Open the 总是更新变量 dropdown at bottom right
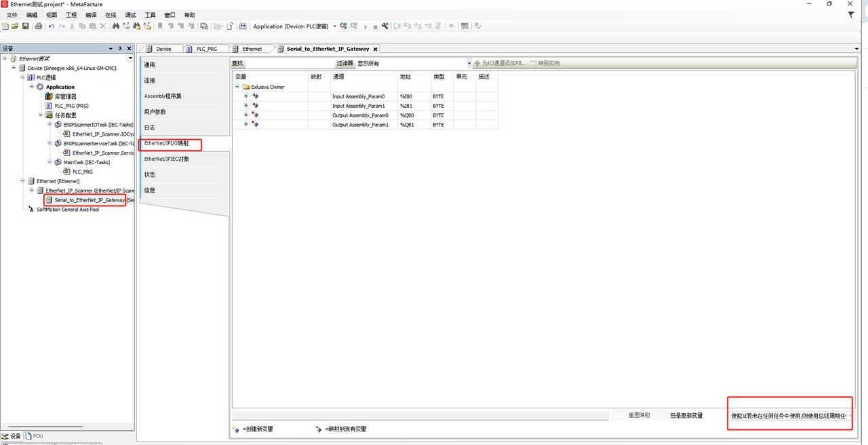The width and height of the screenshot is (868, 445). (850, 416)
